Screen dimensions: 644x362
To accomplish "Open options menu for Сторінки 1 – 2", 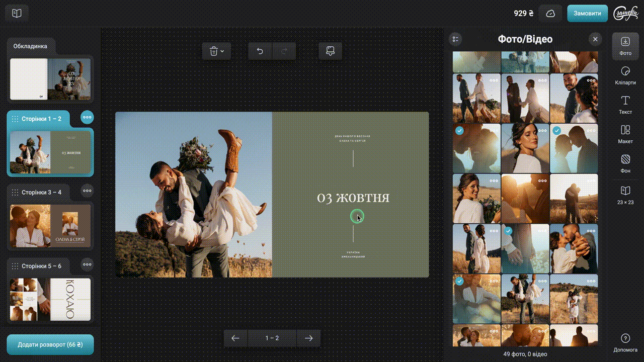I will [x=87, y=118].
